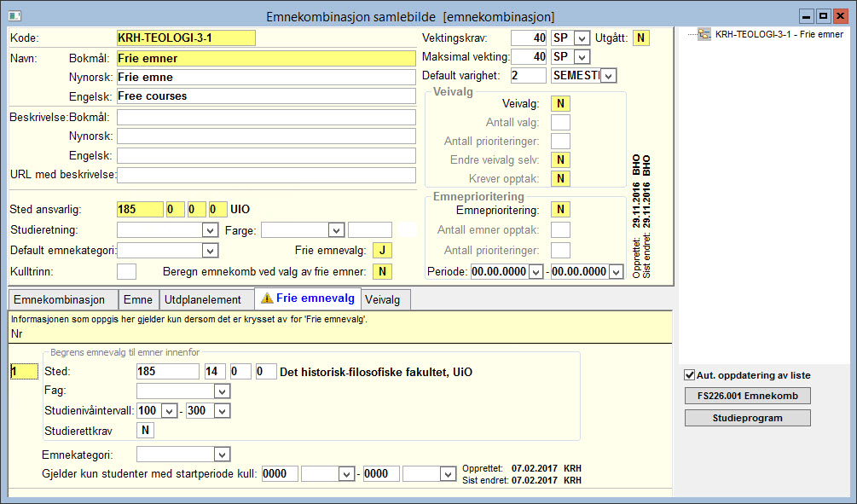The image size is (857, 504).
Task: Toggle the Krever opptak N field
Action: click(x=560, y=179)
